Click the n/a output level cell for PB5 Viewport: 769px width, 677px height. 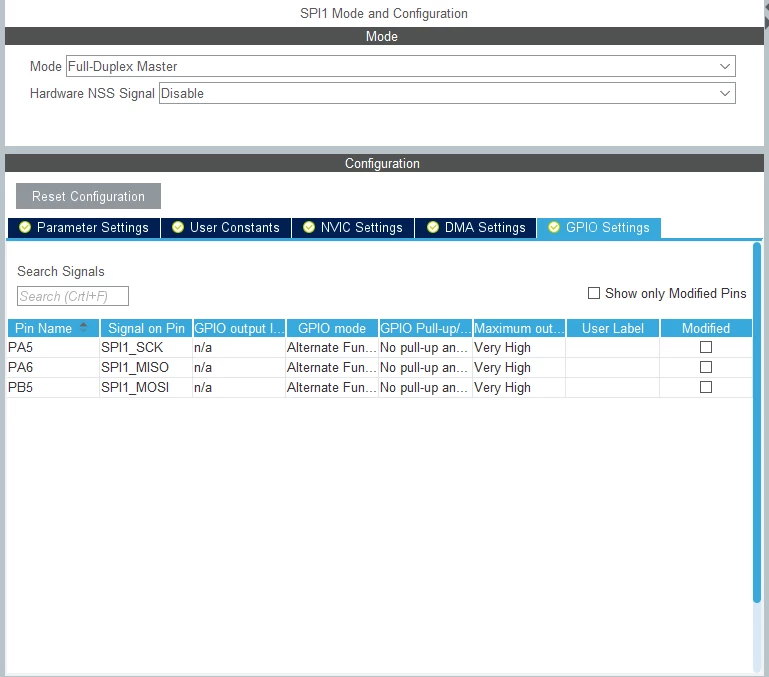click(x=239, y=388)
